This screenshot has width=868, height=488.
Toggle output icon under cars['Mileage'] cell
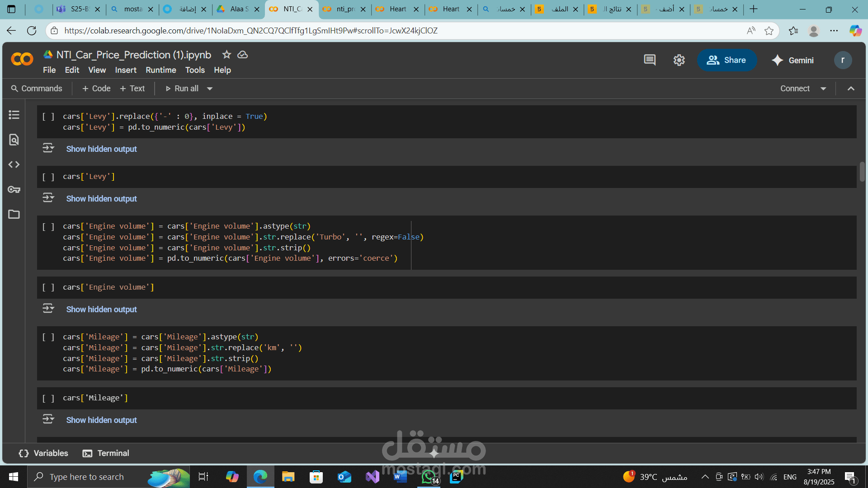[x=48, y=419]
